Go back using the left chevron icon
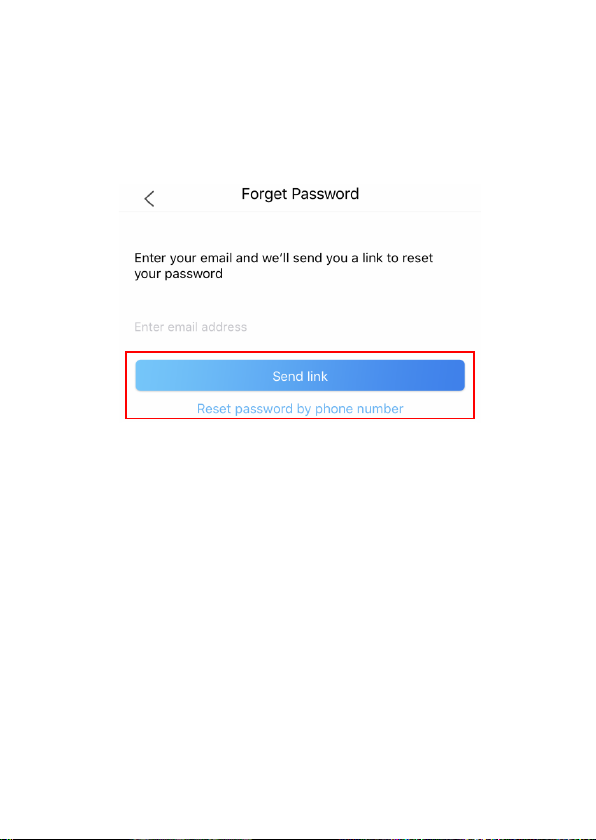This screenshot has width=596, height=840. (x=149, y=199)
